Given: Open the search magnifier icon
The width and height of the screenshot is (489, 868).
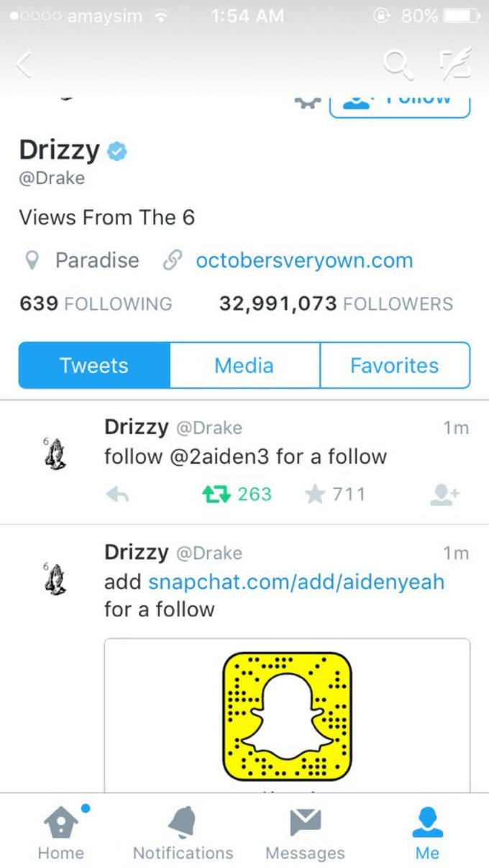Looking at the screenshot, I should click(x=398, y=64).
